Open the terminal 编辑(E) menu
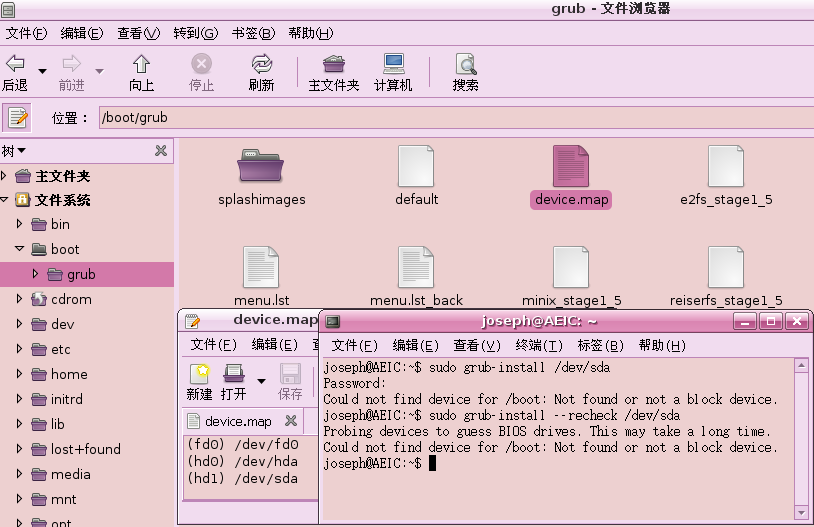Screen dimensions: 814x527 [x=416, y=345]
